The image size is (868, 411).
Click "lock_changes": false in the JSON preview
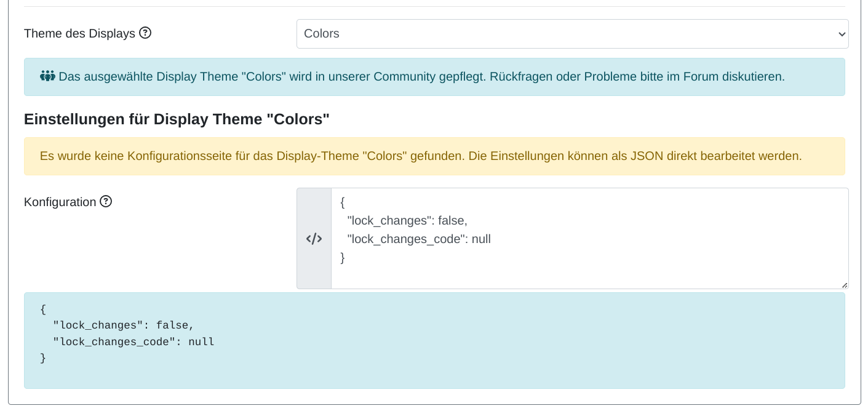(124, 325)
